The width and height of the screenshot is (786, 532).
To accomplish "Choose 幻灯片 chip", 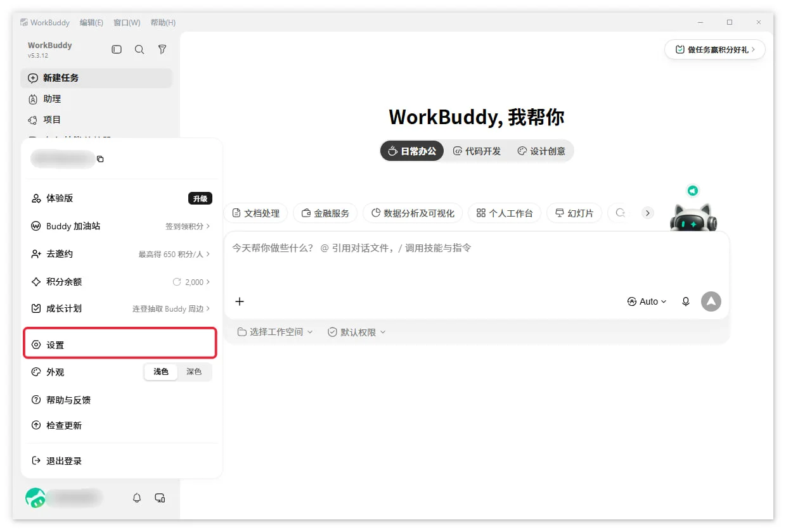I will (574, 213).
